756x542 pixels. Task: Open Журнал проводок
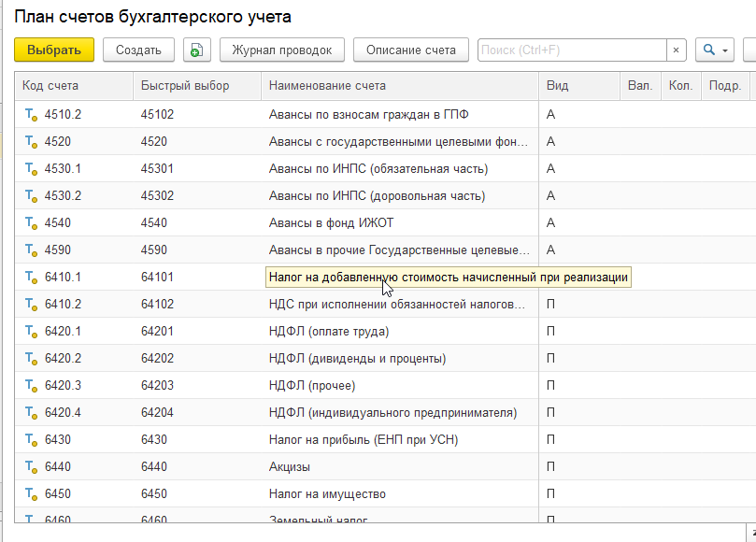pos(282,50)
